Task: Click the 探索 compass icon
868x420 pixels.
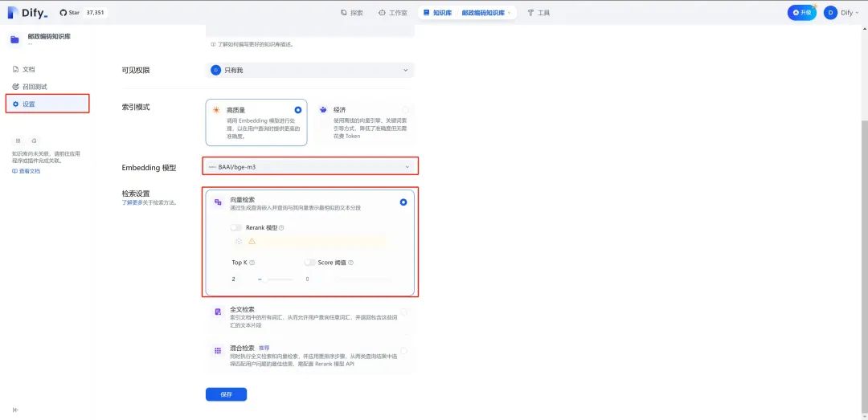Action: [x=344, y=12]
